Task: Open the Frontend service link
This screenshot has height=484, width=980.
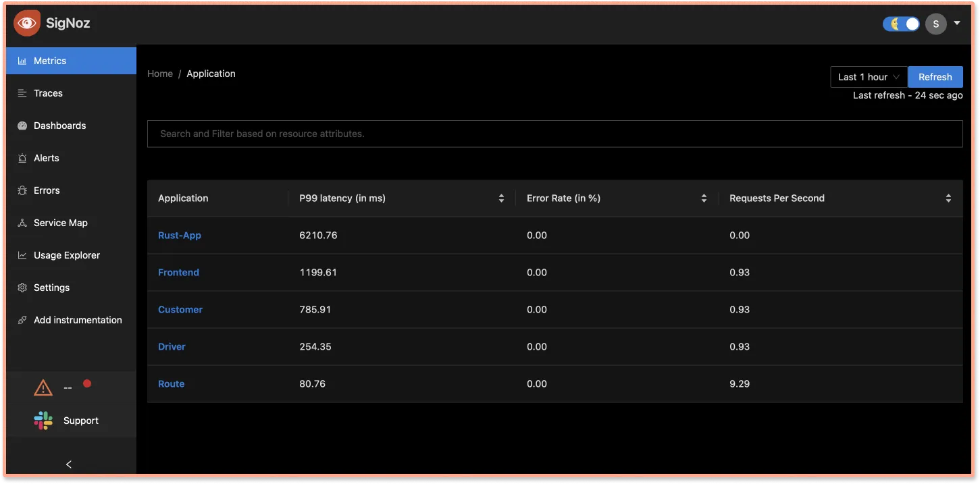Action: coord(178,273)
